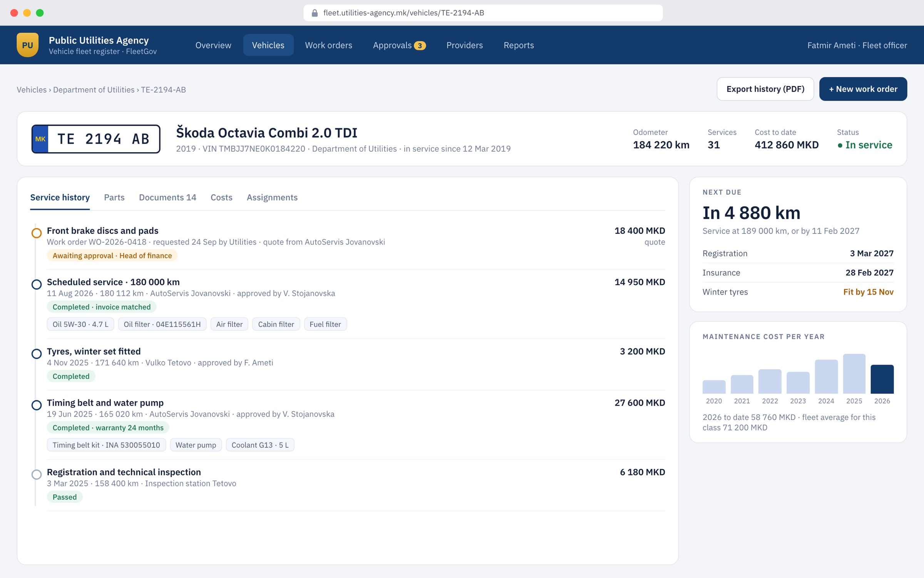Click the Vehicles breadcrumb link

pyautogui.click(x=32, y=90)
